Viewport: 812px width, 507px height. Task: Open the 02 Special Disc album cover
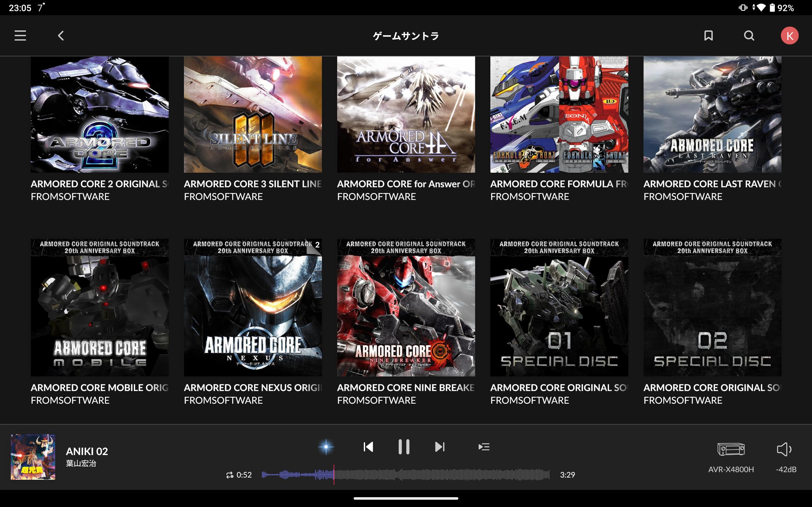pos(712,307)
